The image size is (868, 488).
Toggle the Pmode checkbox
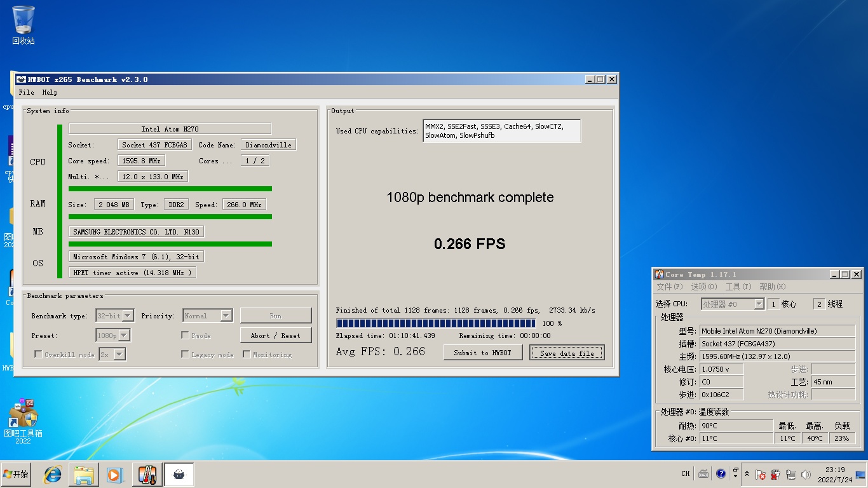(x=185, y=335)
